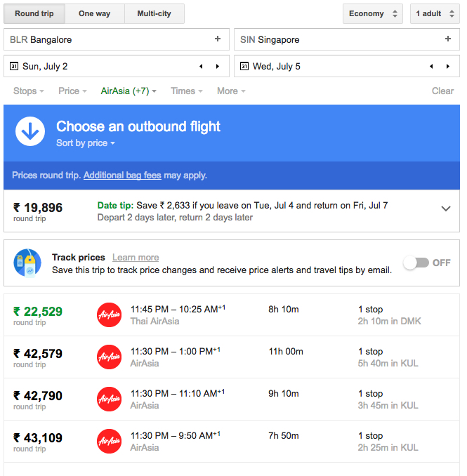Screen dimensions: 467x476
Task: Open the Stops filter dropdown
Action: (29, 91)
